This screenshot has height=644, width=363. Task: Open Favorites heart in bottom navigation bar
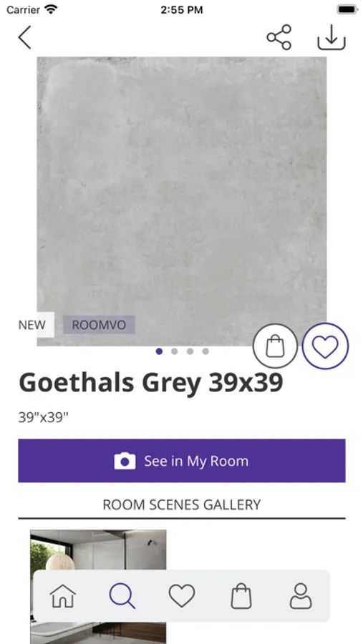click(x=182, y=596)
